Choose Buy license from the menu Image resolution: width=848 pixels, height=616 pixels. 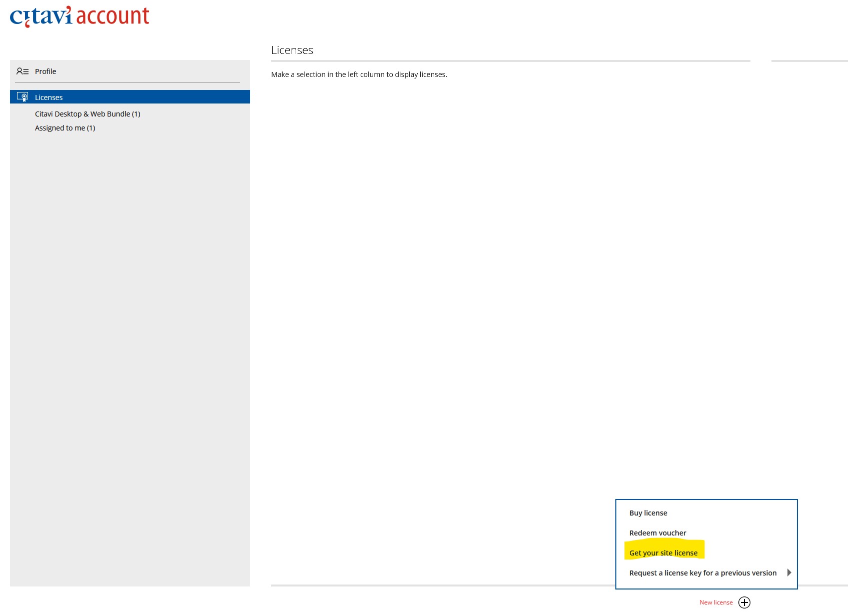[648, 513]
